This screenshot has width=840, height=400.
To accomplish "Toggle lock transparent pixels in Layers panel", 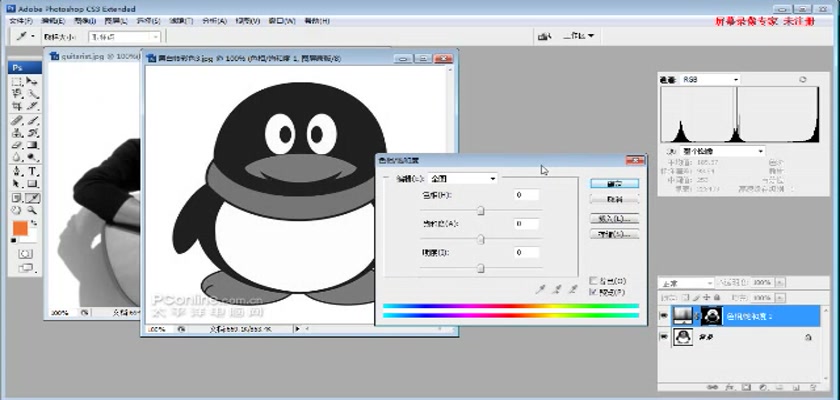I will [685, 298].
